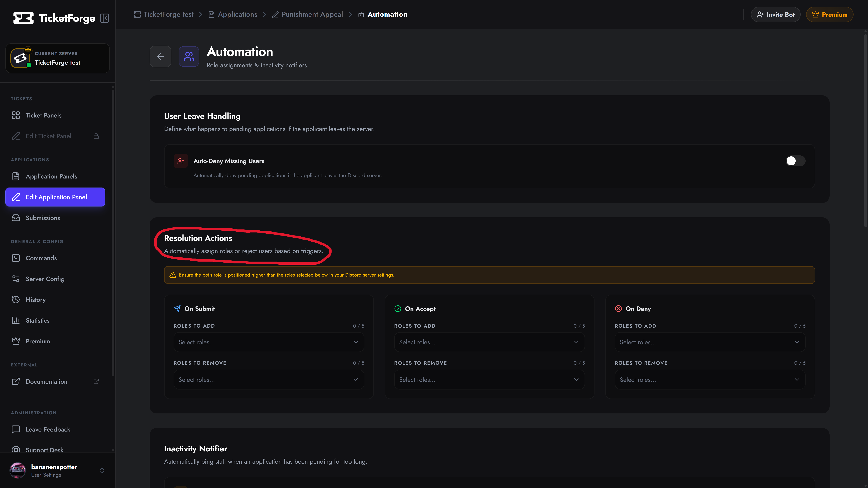Click the On Deny cross circle icon
Viewport: 868px width, 488px height.
618,308
